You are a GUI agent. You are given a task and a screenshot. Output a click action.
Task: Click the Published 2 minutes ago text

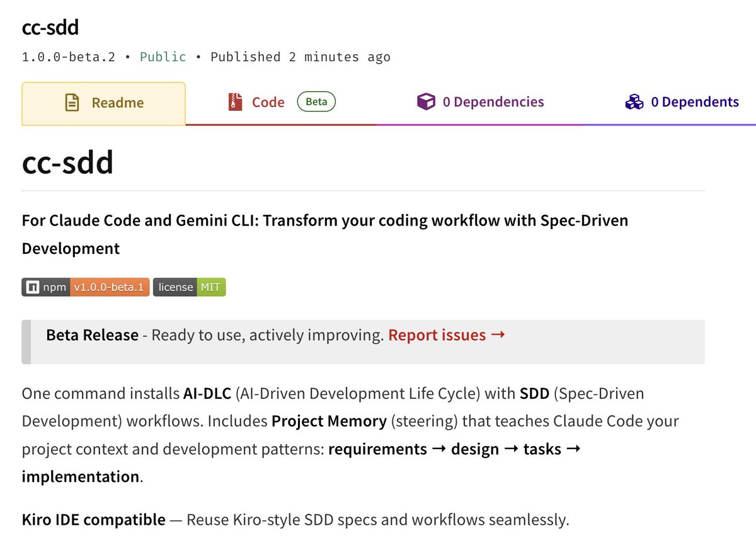click(x=301, y=57)
